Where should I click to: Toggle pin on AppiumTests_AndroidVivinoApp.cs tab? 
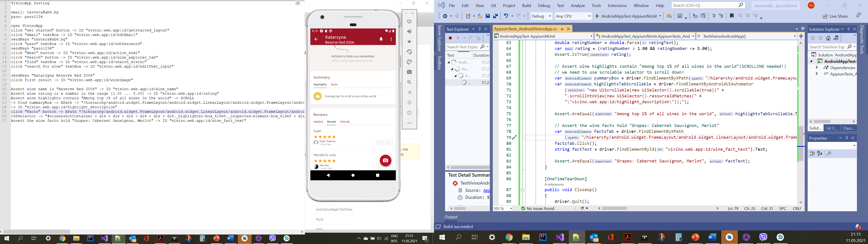(562, 29)
